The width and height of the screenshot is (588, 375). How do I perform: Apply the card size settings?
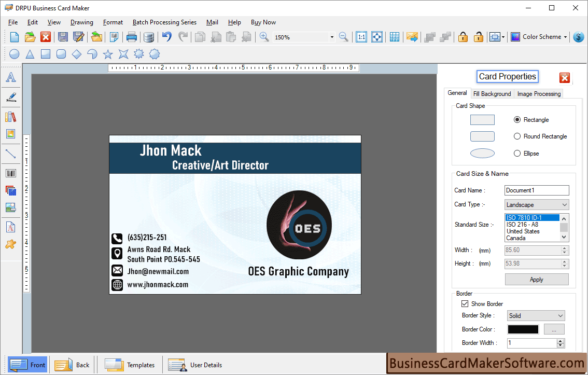(537, 279)
